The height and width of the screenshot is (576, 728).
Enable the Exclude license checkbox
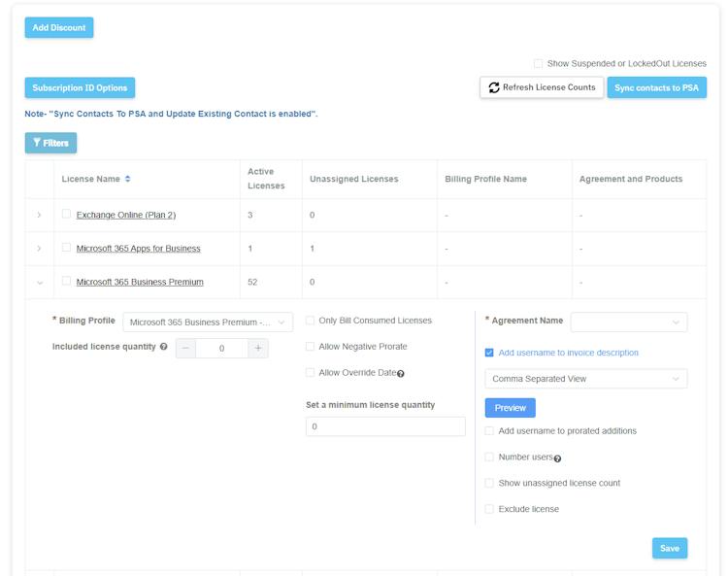489,509
